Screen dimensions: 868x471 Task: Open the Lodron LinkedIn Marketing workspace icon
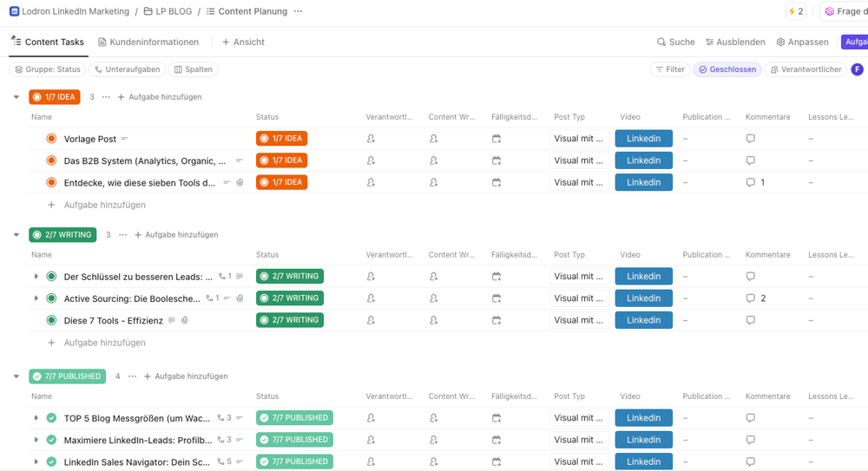tap(15, 11)
